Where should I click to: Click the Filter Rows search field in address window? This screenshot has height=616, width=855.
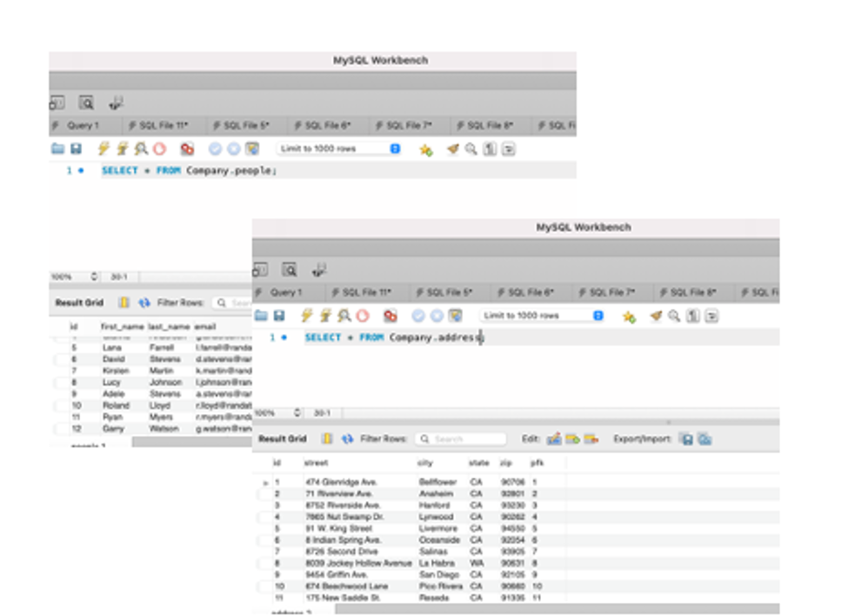[x=461, y=439]
